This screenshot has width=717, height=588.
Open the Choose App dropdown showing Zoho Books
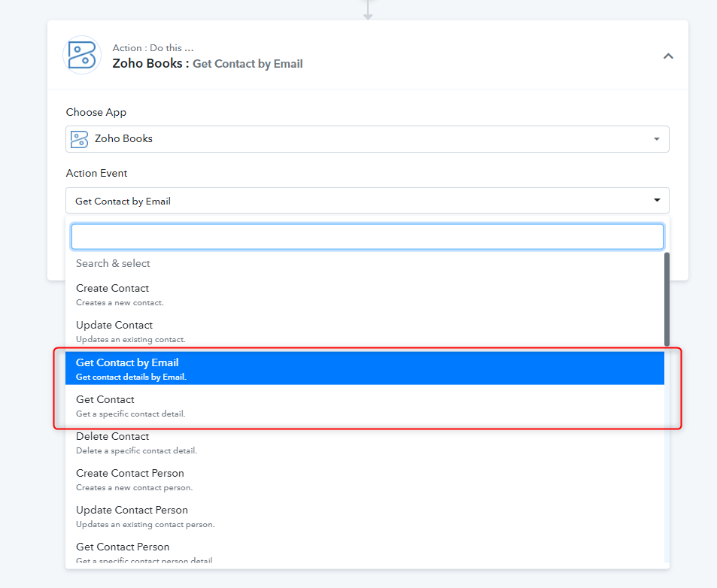[367, 139]
